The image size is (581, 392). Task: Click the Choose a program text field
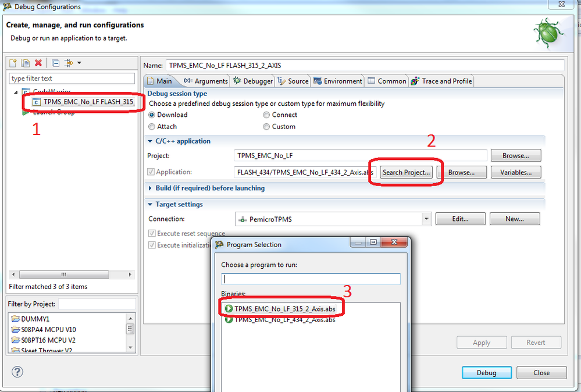pyautogui.click(x=311, y=279)
